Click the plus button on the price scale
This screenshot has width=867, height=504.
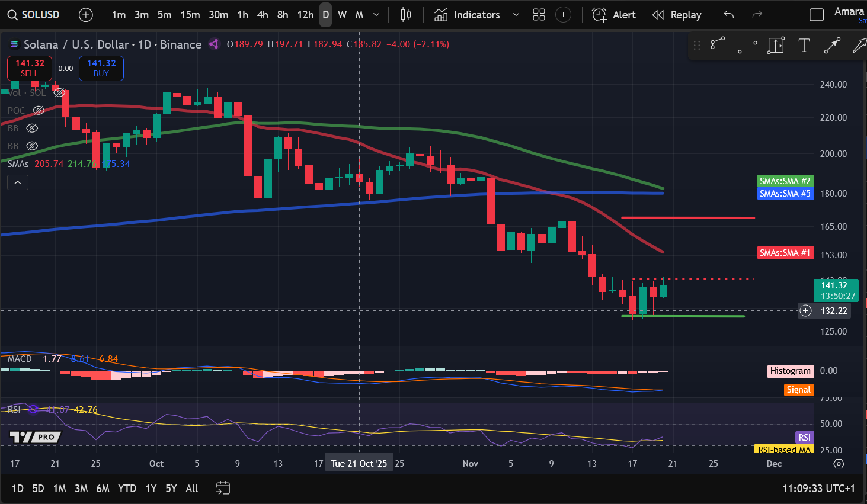tap(805, 310)
